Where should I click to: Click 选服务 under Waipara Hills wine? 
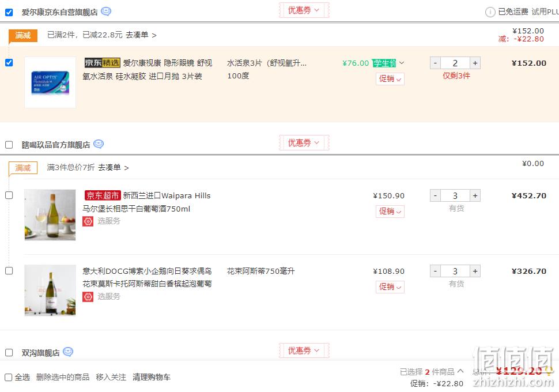coord(109,221)
